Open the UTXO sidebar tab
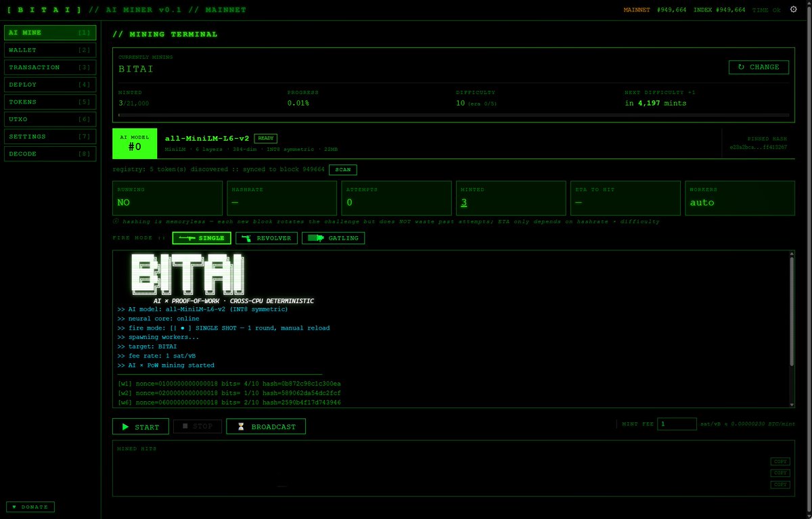812x519 pixels. [x=50, y=119]
